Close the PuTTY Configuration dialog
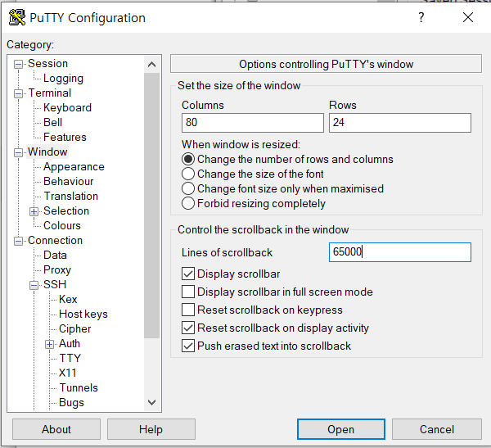Image resolution: width=491 pixels, height=448 pixels. (468, 17)
